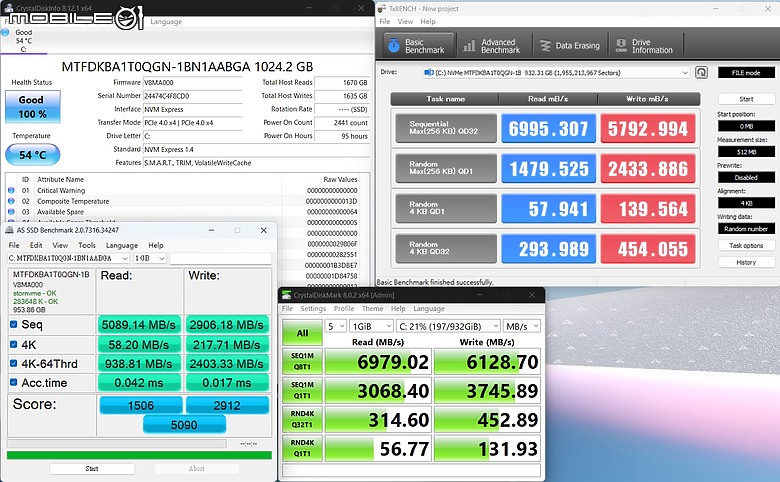Open AS SSD Tools menu
Image resolution: width=780 pixels, height=482 pixels.
click(87, 245)
